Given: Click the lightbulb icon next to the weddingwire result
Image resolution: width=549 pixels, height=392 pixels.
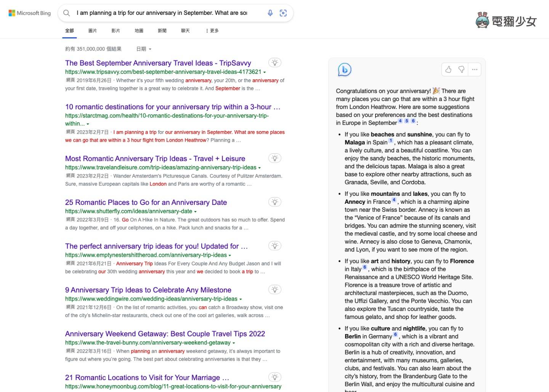Looking at the screenshot, I should tap(275, 289).
